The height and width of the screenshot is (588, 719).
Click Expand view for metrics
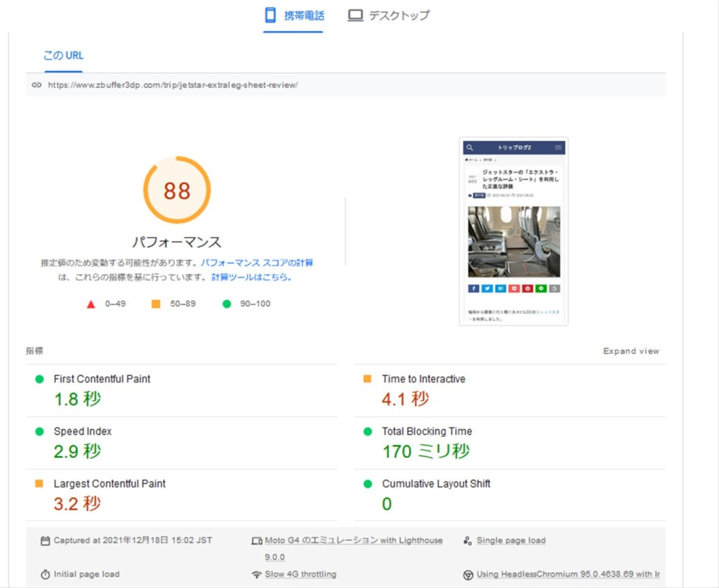[631, 351]
